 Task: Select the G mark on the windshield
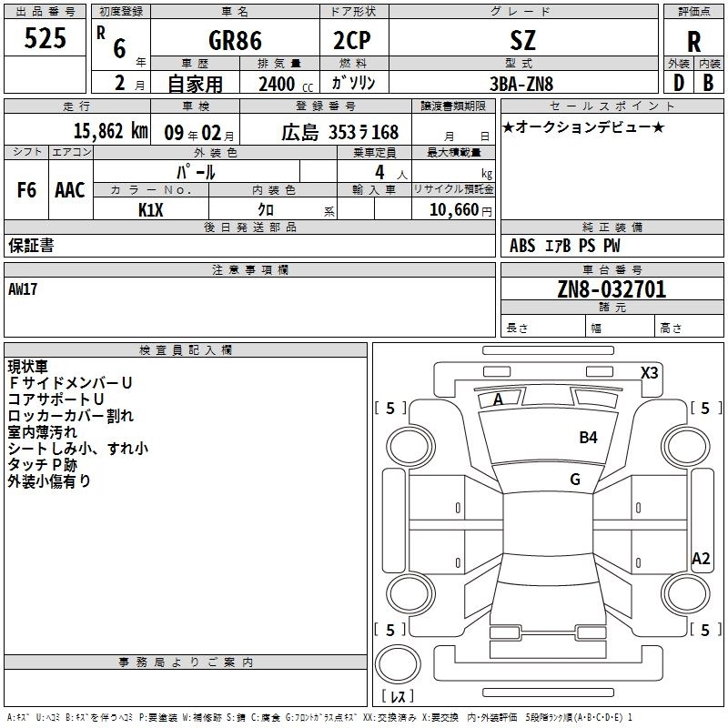coord(575,480)
